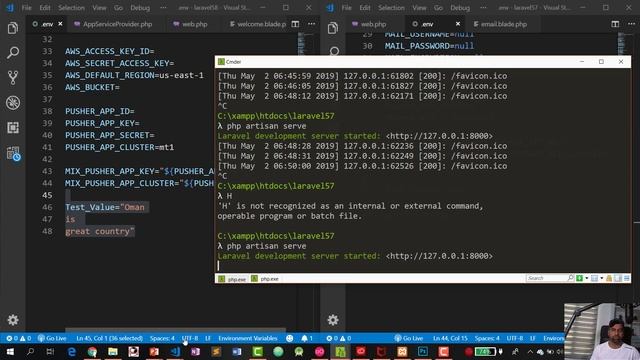This screenshot has height=360, width=640.
Task: Click the clock-badged icon in left activity bar
Action: [x=13, y=153]
